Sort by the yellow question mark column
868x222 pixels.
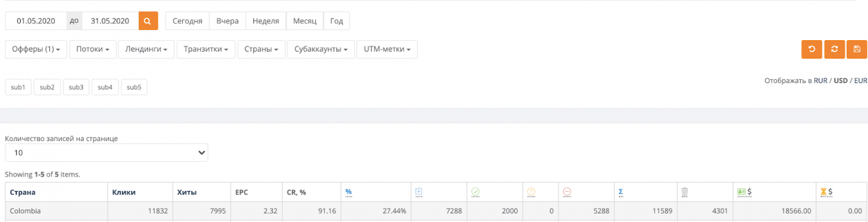click(x=531, y=192)
